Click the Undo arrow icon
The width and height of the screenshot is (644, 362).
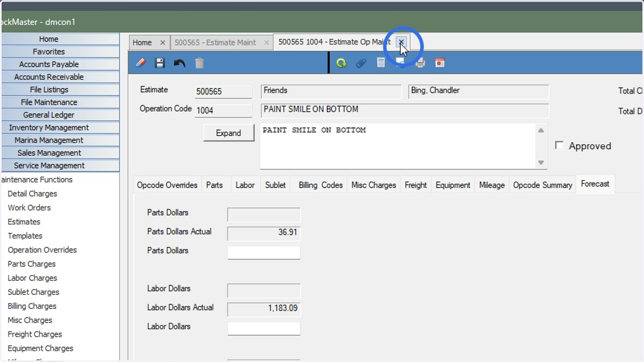(179, 63)
